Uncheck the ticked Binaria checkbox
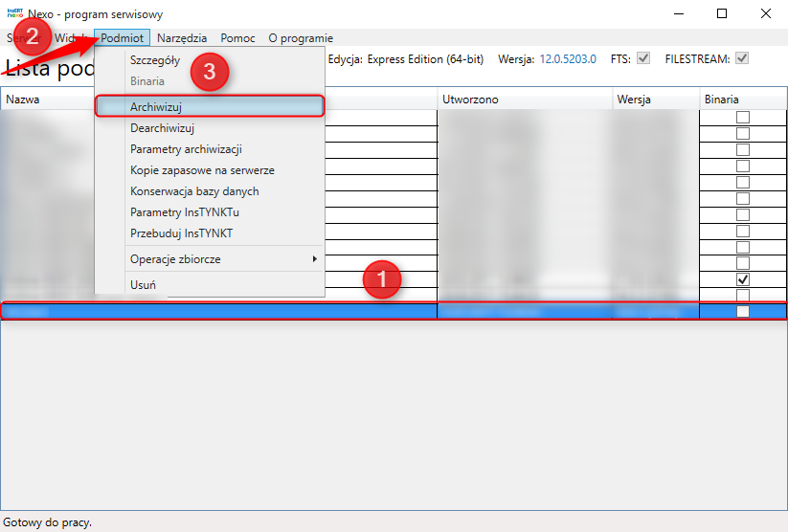 click(x=742, y=278)
